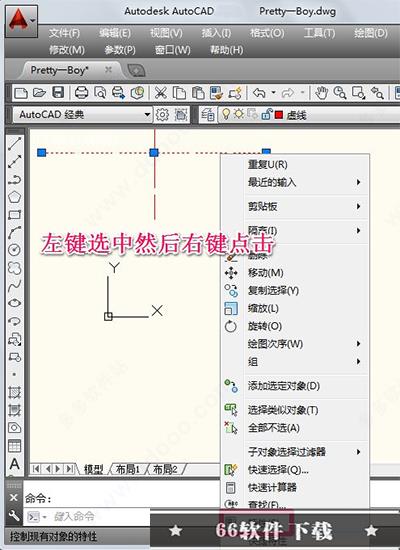The image size is (400, 550).
Task: Activate the Pan hand tool
Action: 321,93
